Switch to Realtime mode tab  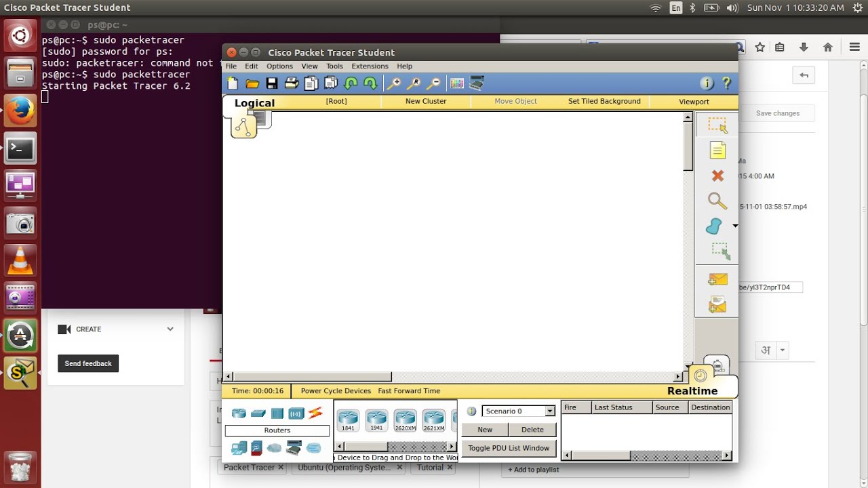point(692,391)
